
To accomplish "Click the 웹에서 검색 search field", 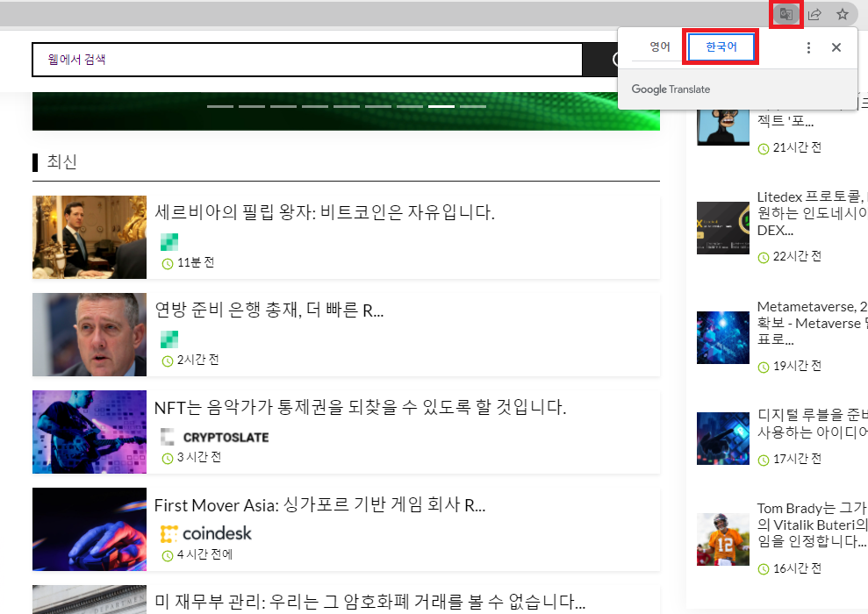I will (307, 60).
